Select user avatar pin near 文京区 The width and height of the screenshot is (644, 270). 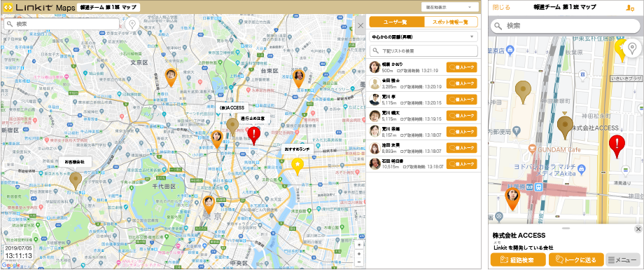pos(171,77)
